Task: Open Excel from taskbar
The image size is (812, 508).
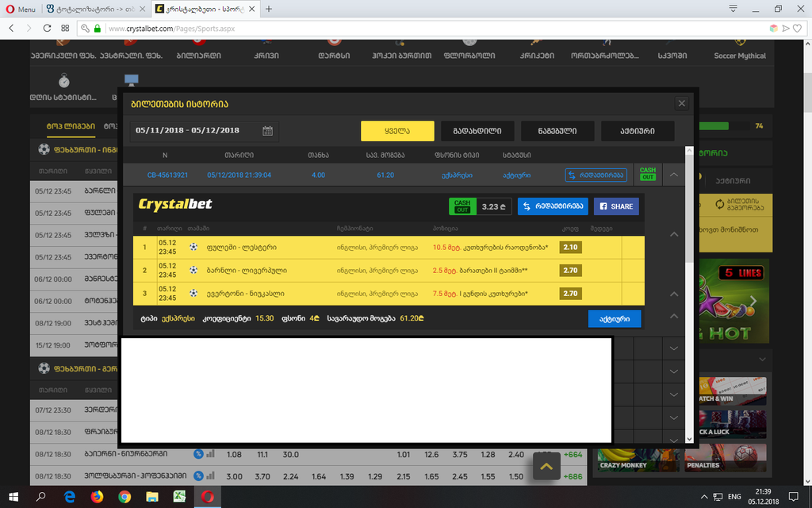Action: pyautogui.click(x=180, y=497)
